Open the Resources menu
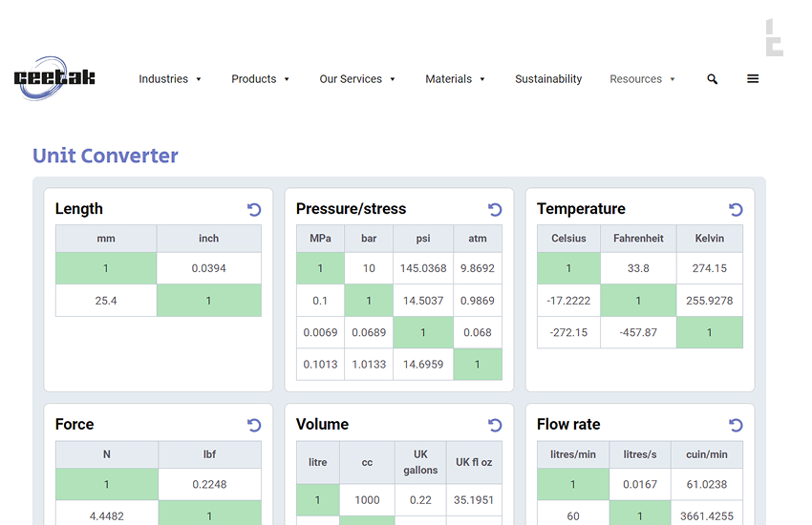 click(642, 79)
